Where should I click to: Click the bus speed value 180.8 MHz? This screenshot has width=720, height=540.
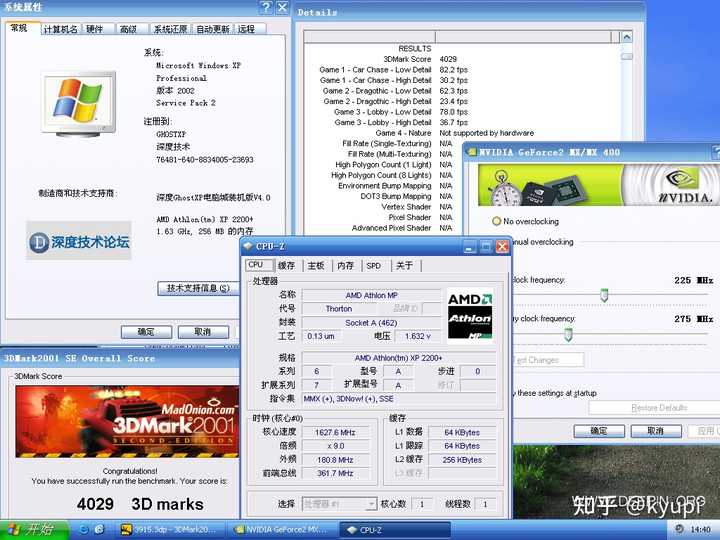[x=335, y=460]
